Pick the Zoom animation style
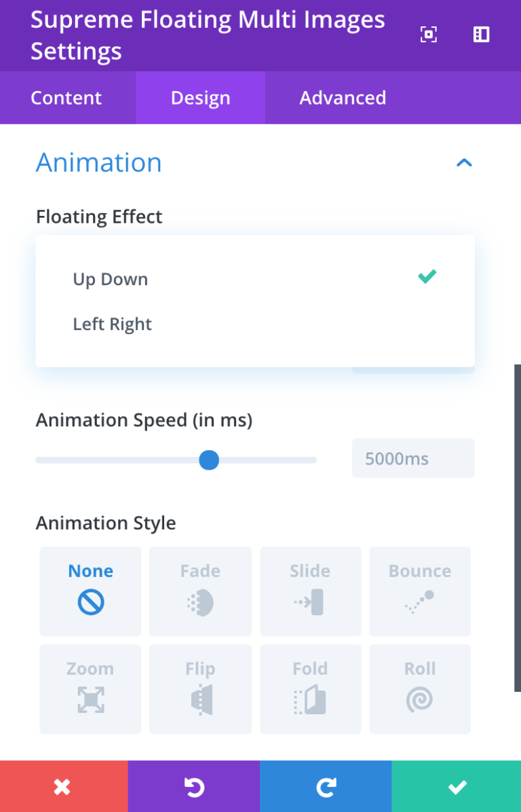Image resolution: width=521 pixels, height=812 pixels. 90,688
